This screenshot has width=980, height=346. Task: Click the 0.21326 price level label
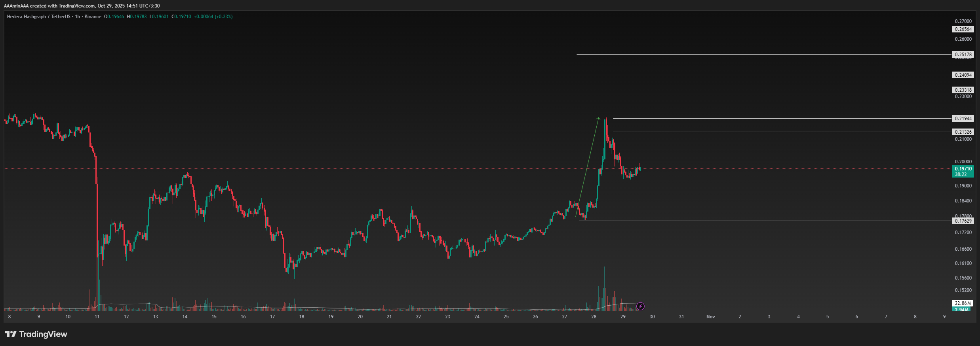pos(963,132)
